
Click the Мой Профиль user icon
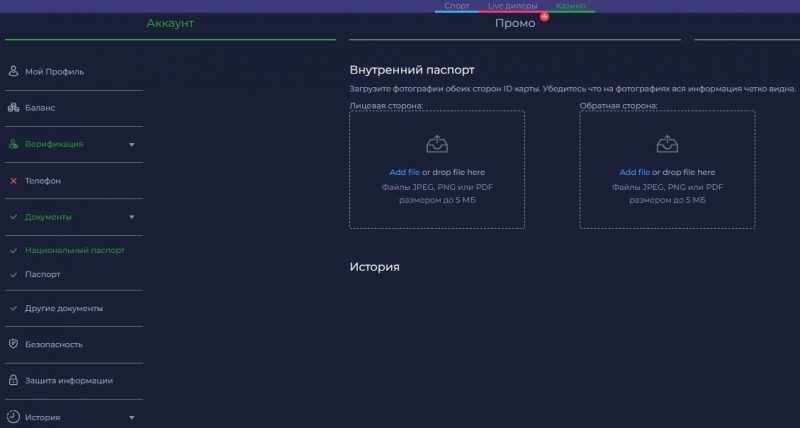click(x=13, y=71)
